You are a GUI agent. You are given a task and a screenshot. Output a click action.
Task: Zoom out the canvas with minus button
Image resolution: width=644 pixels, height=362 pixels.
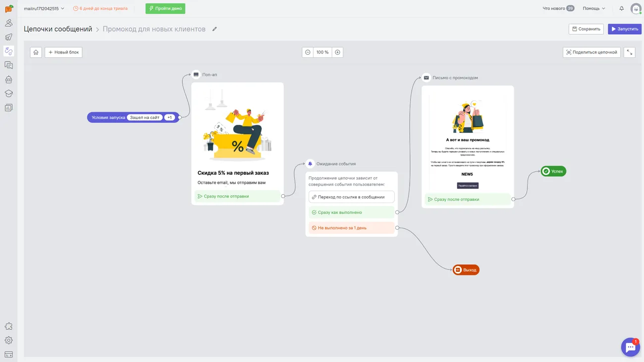coord(308,52)
